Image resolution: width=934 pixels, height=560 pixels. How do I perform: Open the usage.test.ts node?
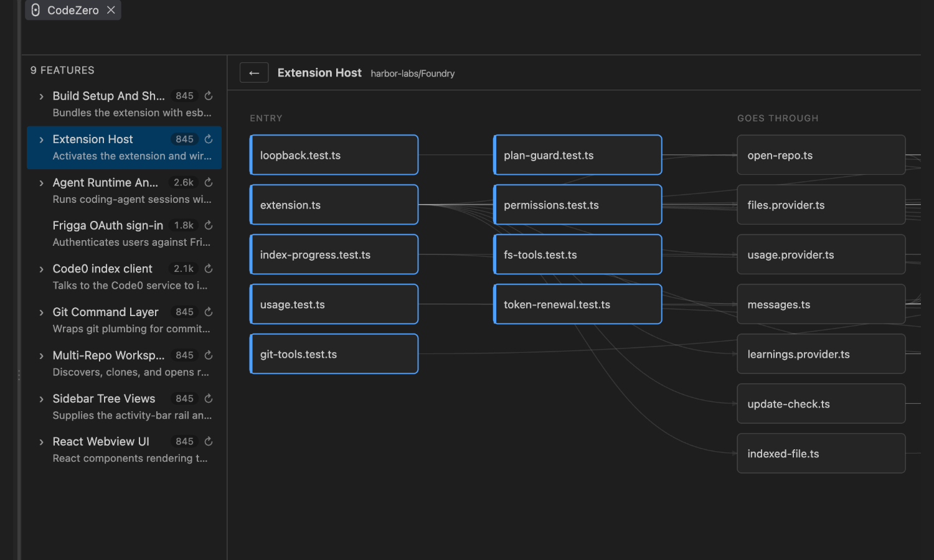pos(334,304)
